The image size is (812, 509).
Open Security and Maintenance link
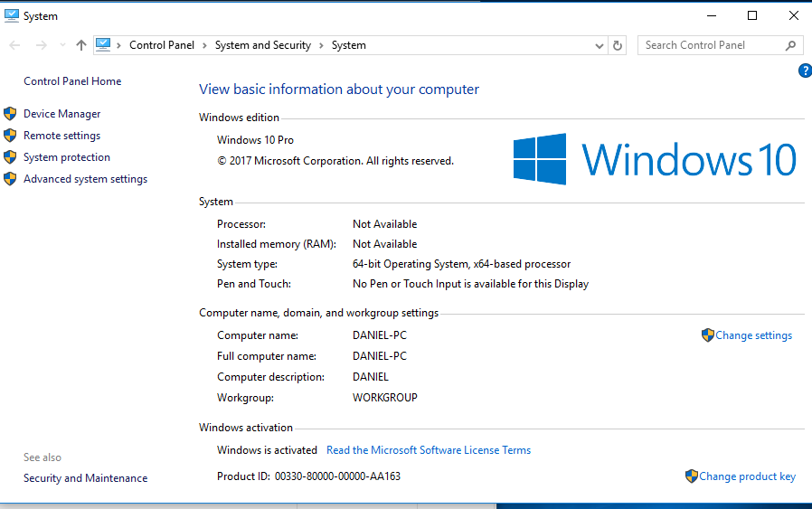[85, 478]
